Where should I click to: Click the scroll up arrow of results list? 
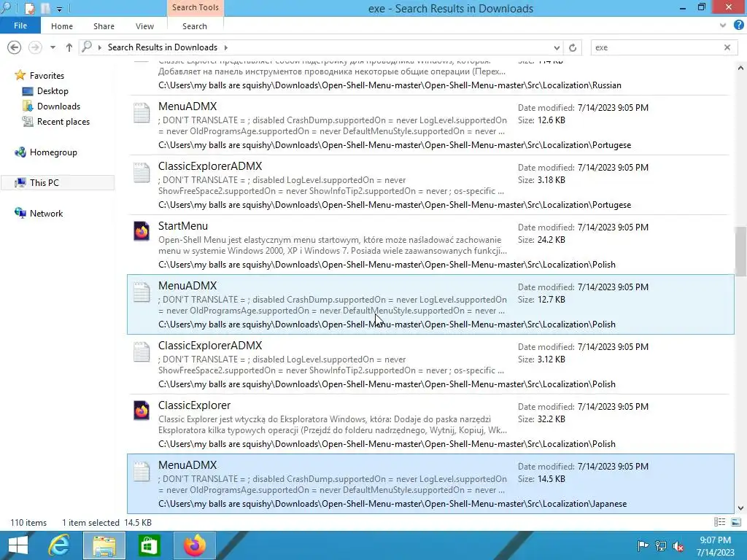(x=741, y=68)
